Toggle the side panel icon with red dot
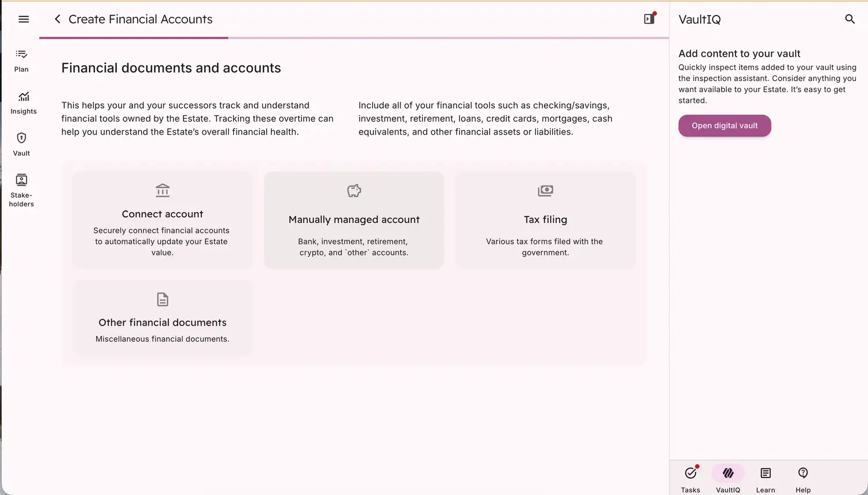This screenshot has height=495, width=868. pos(649,19)
